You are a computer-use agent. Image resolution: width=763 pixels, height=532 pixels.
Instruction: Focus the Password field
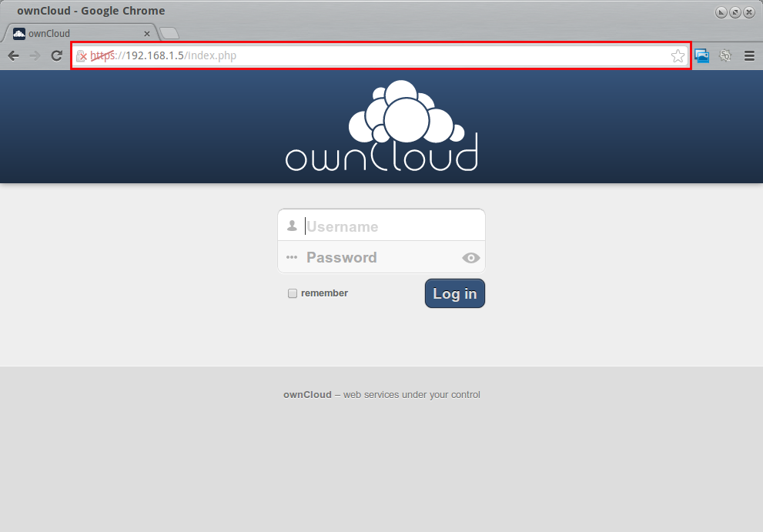(382, 257)
